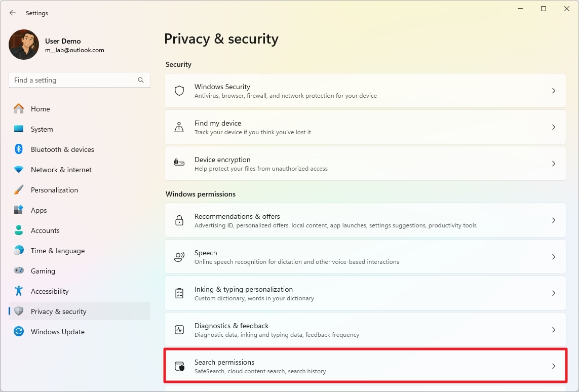This screenshot has height=392, width=579.
Task: Click the Search permissions shield icon
Action: [179, 366]
